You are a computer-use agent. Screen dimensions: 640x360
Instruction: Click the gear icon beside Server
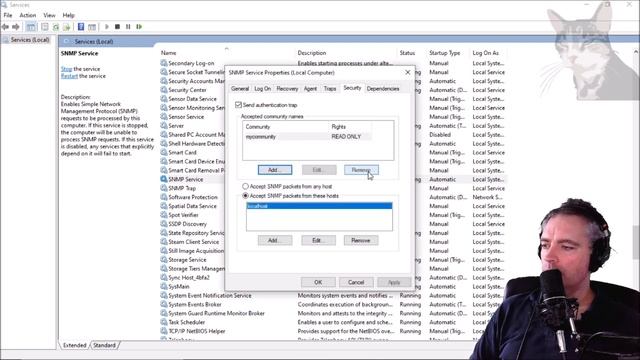click(x=164, y=126)
